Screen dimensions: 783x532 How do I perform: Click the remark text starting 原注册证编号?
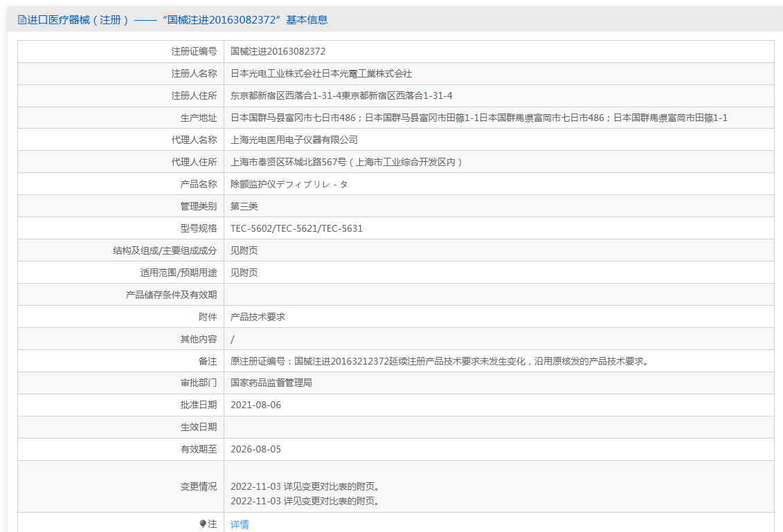(x=440, y=361)
